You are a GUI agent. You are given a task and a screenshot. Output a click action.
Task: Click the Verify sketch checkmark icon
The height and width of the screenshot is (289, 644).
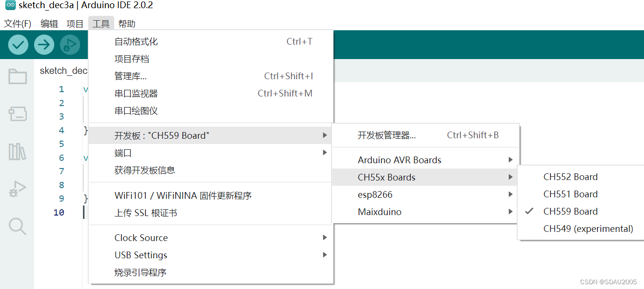click(18, 45)
